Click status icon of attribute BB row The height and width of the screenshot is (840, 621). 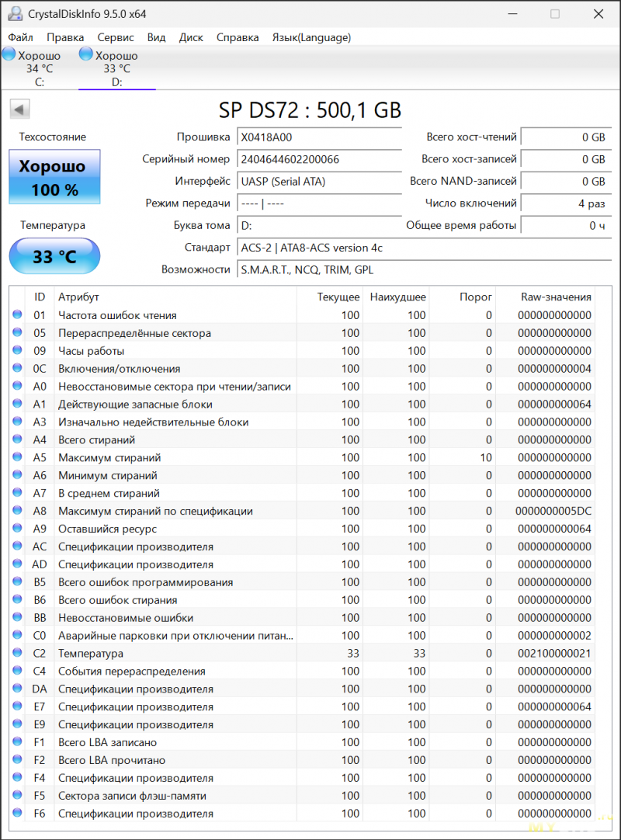(17, 616)
